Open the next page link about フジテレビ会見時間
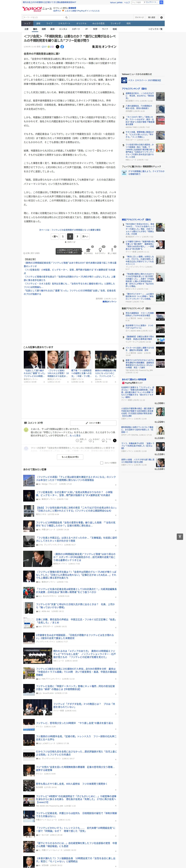186x868 pixels. 70,230
